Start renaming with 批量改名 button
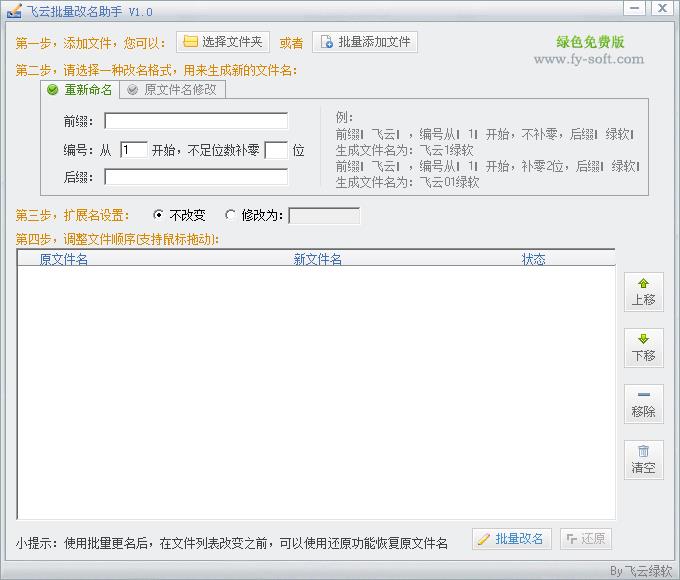The width and height of the screenshot is (680, 580). (512, 539)
